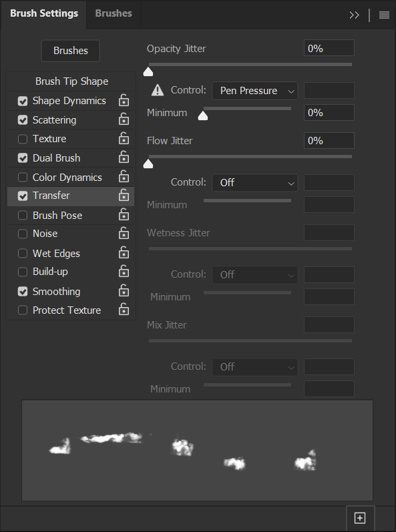Enable the Texture checkbox

click(x=23, y=139)
